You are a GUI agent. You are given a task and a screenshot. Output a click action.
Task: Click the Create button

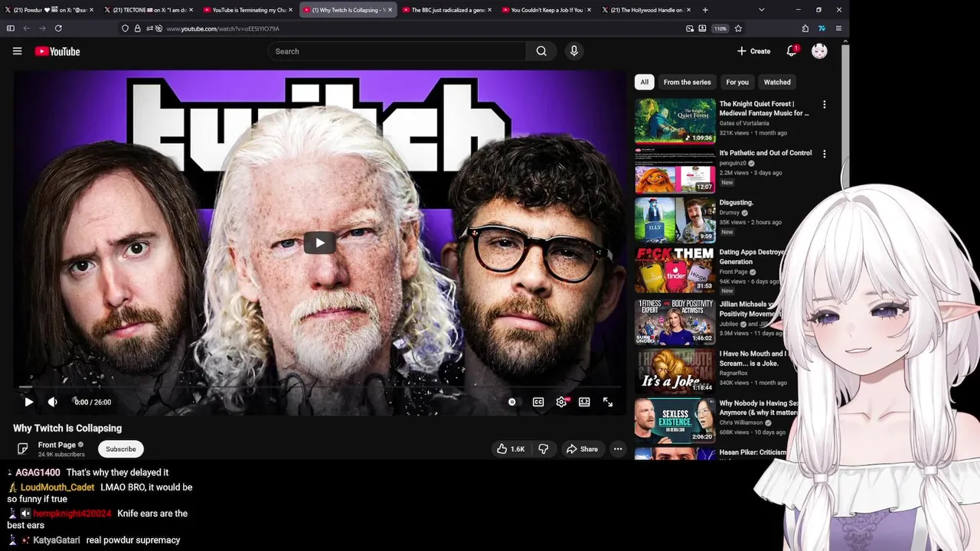coord(754,51)
